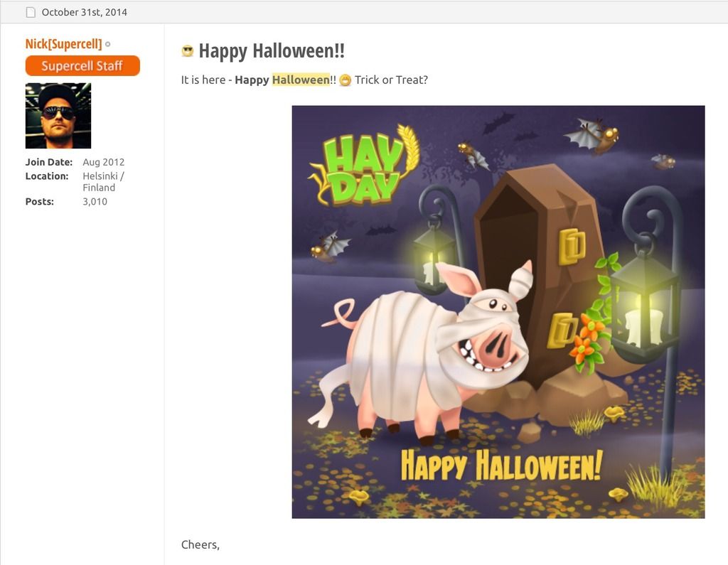Open Nick's avatar photo with sunglasses
Viewport: 728px width, 565px height.
(58, 116)
